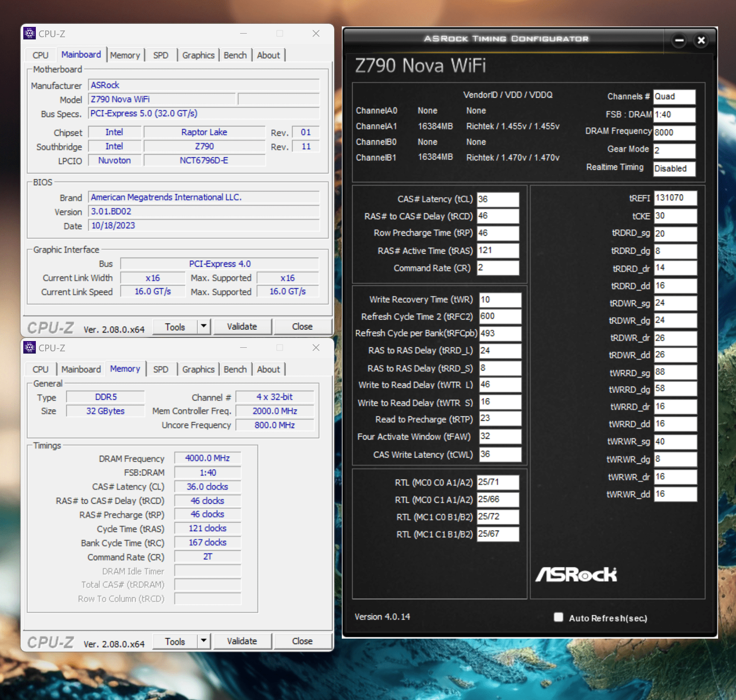Click the Gear Mode field showing 2
Image resolution: width=736 pixels, height=700 pixels.
pos(674,150)
